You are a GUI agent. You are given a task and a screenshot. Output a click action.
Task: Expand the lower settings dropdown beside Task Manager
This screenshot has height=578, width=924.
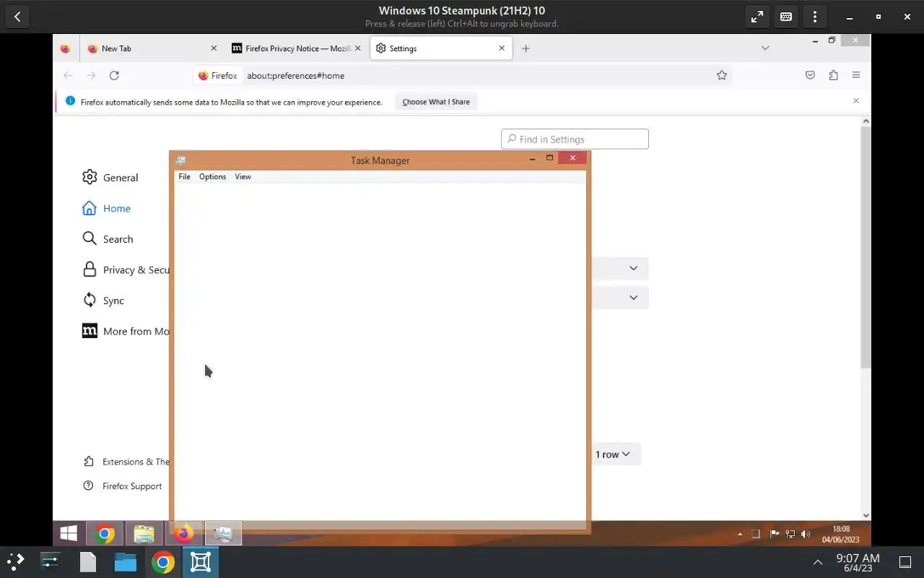(620, 298)
